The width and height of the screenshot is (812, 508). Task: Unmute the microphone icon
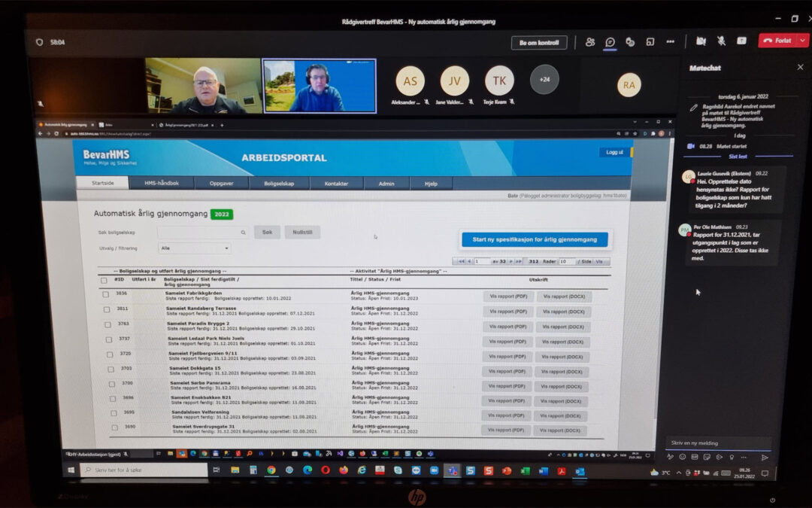720,41
